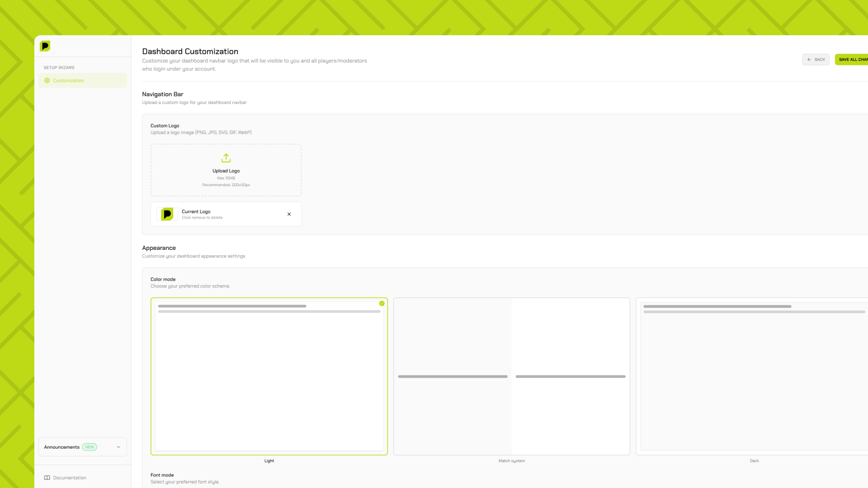The image size is (868, 488).
Task: Select the Light color mode card
Action: coord(269,376)
